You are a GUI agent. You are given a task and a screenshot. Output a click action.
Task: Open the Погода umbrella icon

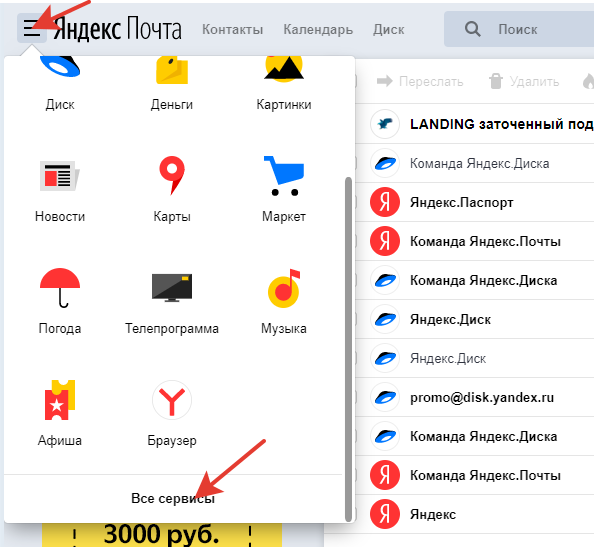click(60, 288)
